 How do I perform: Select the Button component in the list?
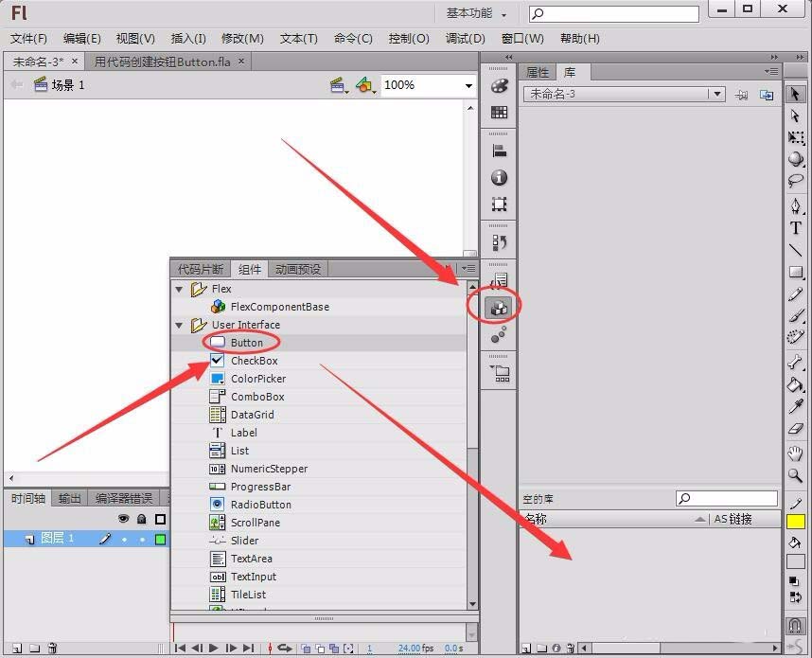(x=246, y=343)
